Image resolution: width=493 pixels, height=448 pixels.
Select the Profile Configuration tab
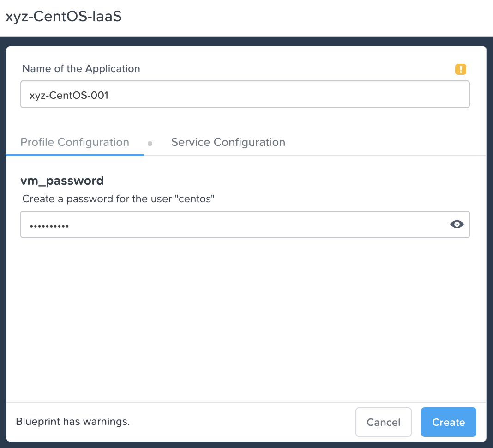point(75,142)
